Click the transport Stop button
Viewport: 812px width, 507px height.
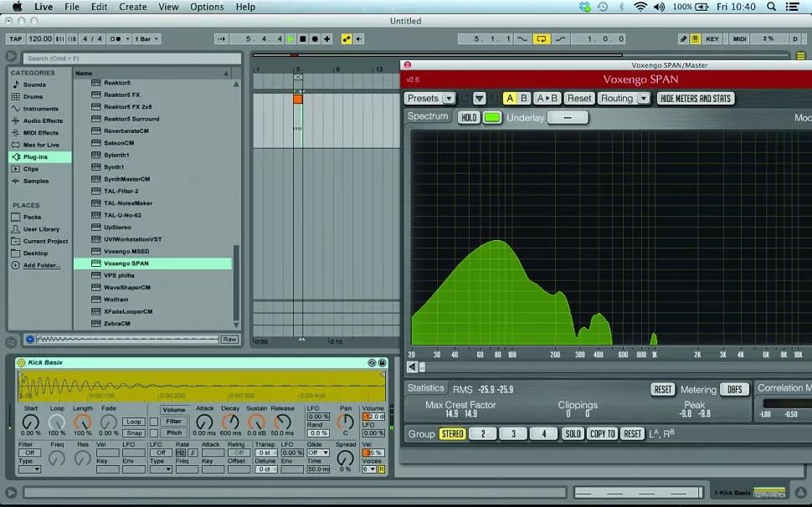pyautogui.click(x=302, y=38)
